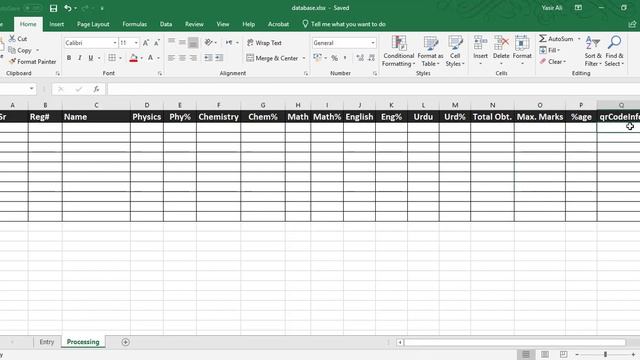Open the Name Box dropdown arrow
Screen dimensions: 640x360
pos(31,89)
